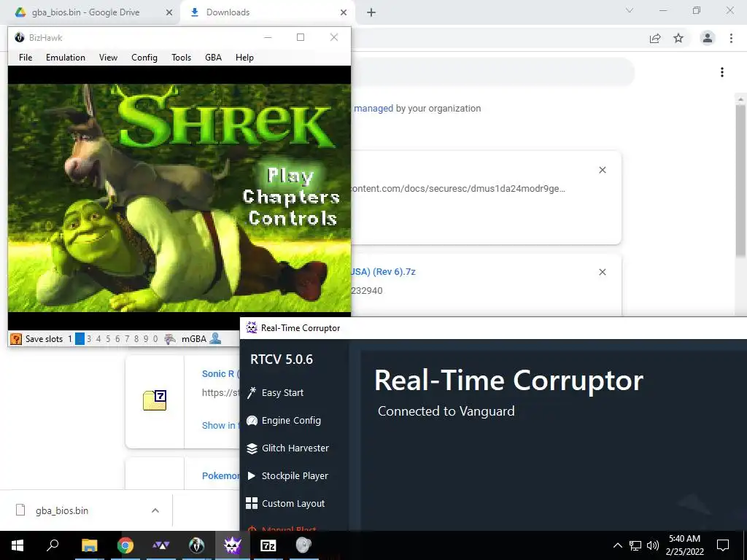Open the BizHawk taskbar icon
This screenshot has height=560, width=747.
[x=197, y=545]
